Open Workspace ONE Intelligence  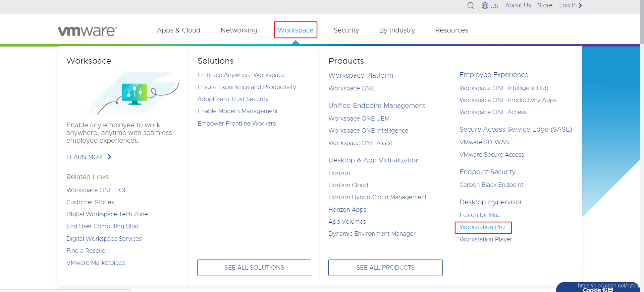click(368, 130)
